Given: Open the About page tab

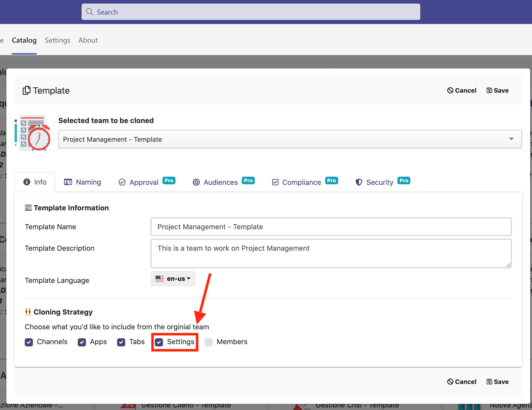Looking at the screenshot, I should [88, 40].
